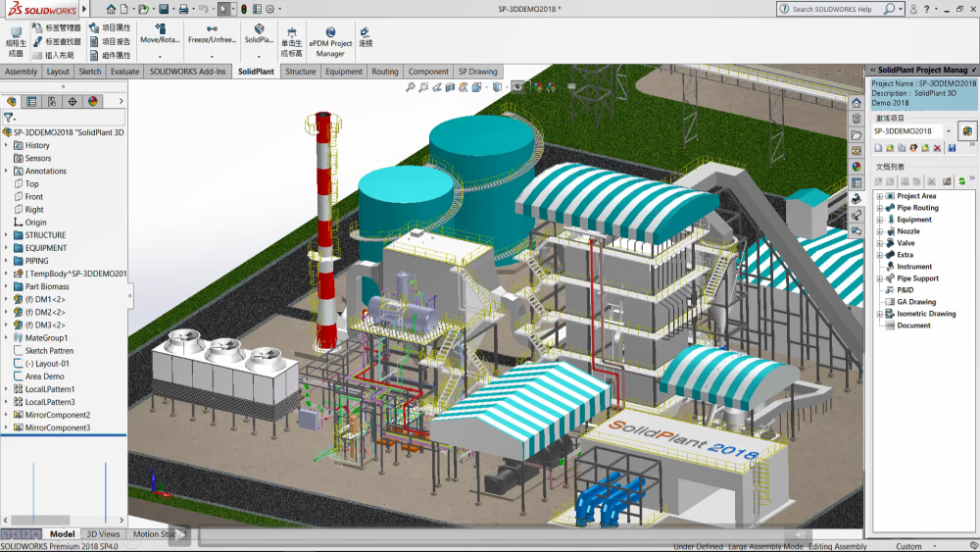Viewport: 980px width, 552px height.
Task: Open the DisplayManager color ball tab icon
Action: [x=93, y=101]
